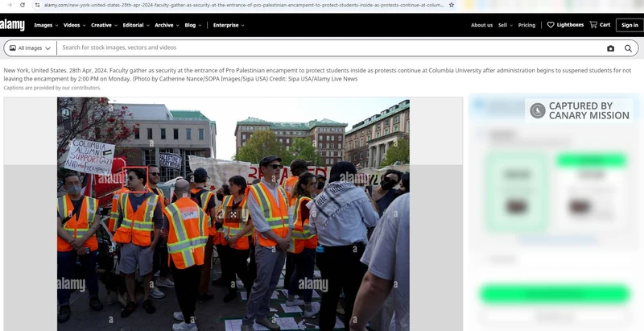Expand the Sell dropdown
This screenshot has width=644, height=331.
tap(504, 25)
